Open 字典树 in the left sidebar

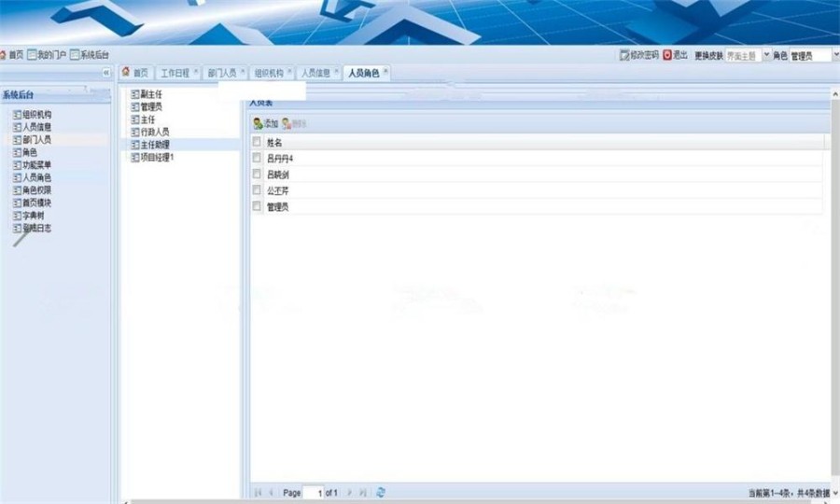click(x=34, y=216)
